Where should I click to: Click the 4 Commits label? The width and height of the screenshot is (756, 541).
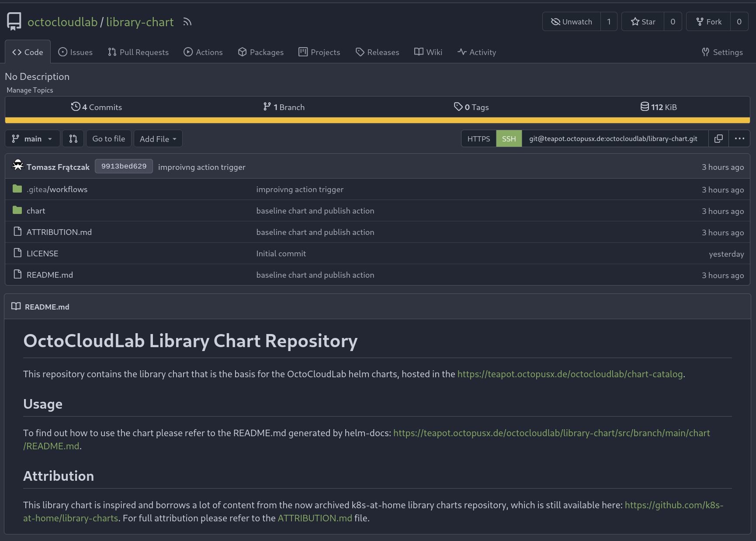102,107
